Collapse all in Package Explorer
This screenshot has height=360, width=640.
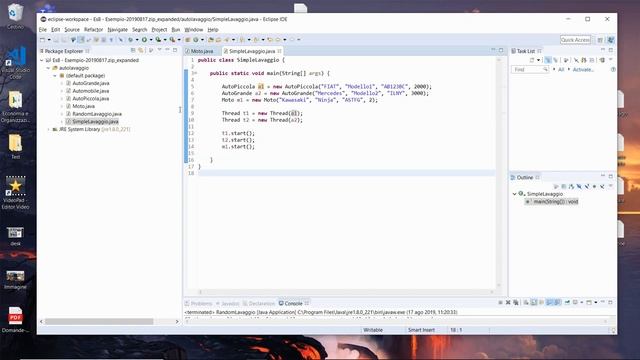click(x=133, y=50)
